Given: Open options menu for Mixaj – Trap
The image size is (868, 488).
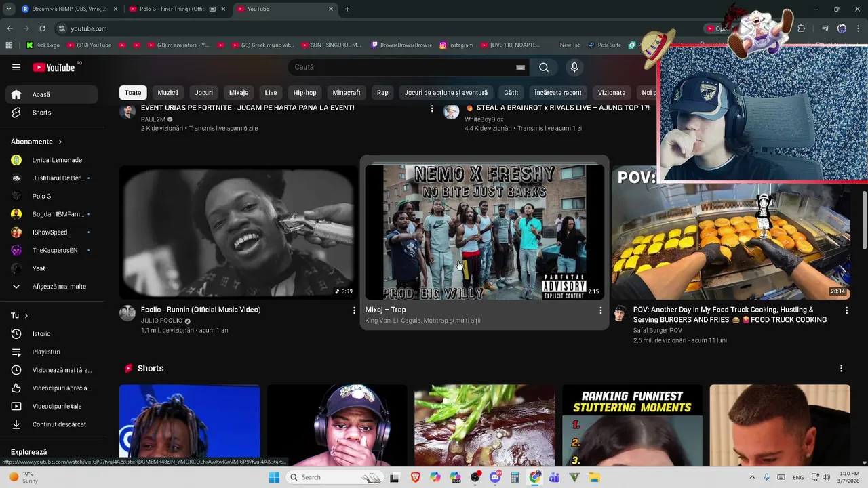Looking at the screenshot, I should pyautogui.click(x=600, y=310).
